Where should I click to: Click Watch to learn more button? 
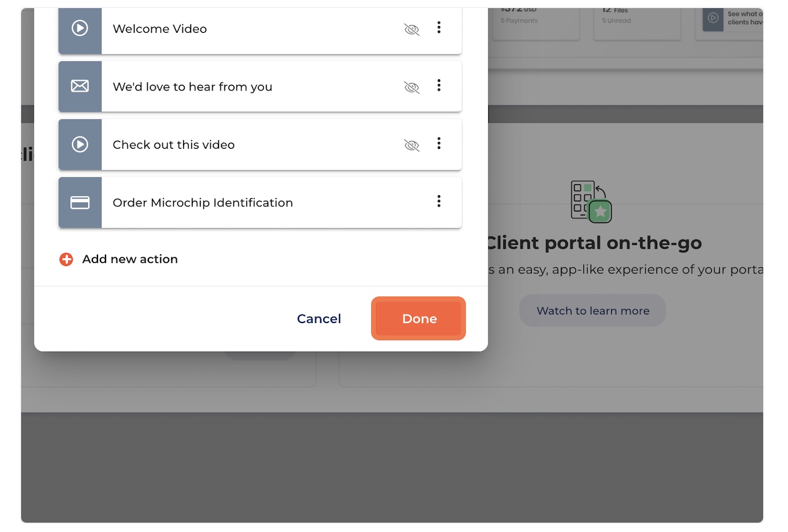point(593,311)
